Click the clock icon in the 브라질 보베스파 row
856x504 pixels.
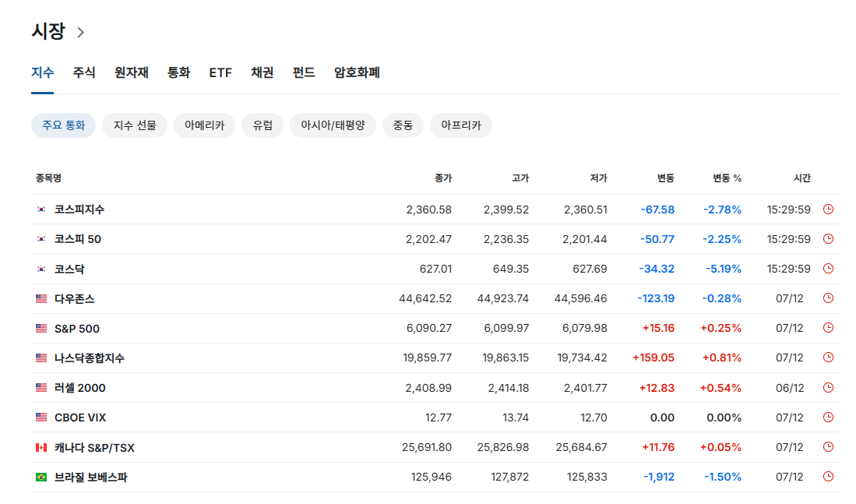[x=828, y=476]
